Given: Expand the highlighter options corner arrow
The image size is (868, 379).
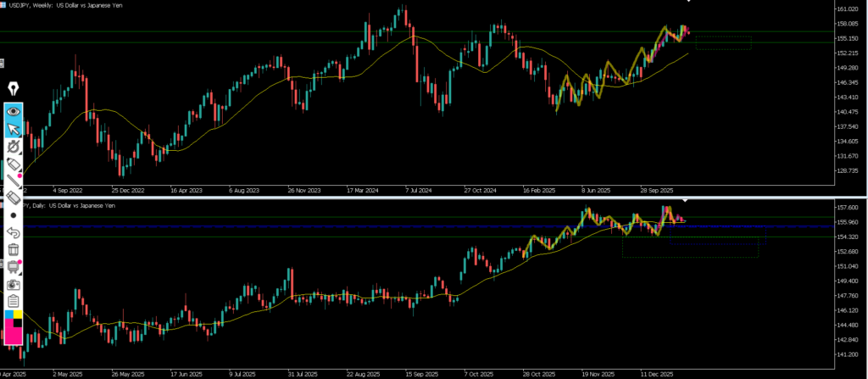Looking at the screenshot, I should 21,170.
